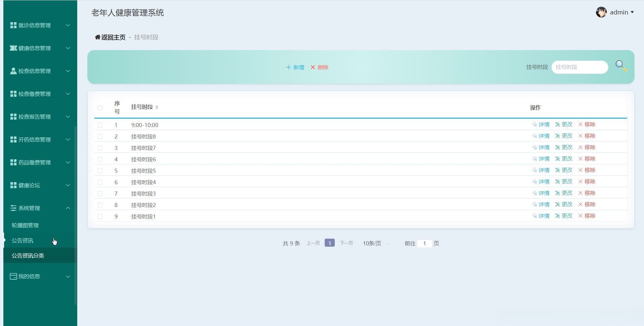Click the 更改 edit icon for 挂号时段2

point(557,204)
